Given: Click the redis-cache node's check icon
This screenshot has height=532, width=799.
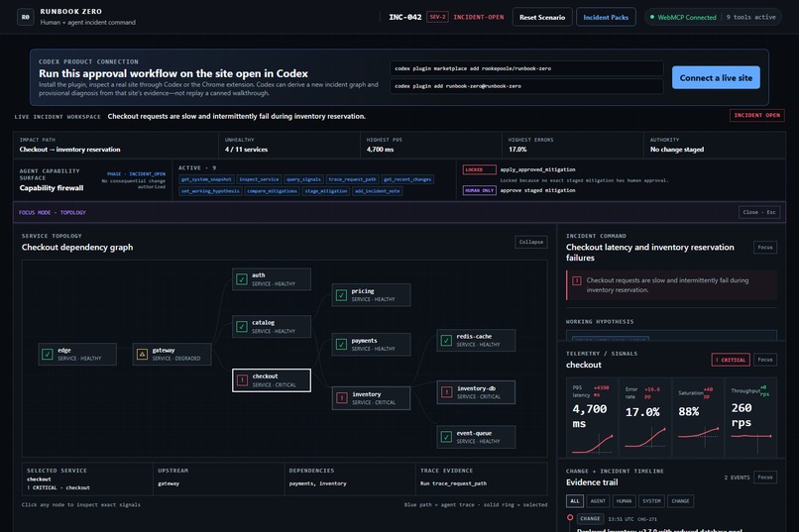Looking at the screenshot, I should (x=446, y=340).
